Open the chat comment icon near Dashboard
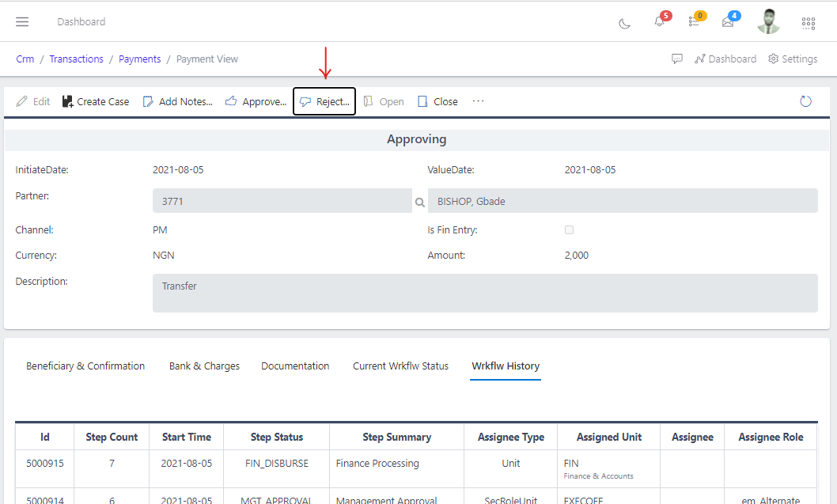 point(677,59)
